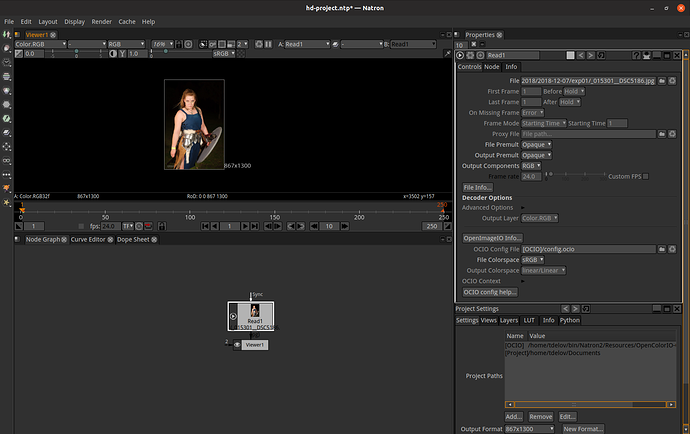Click the gain toggle icon beside 0.0
Screen dimensions: 690x434
[18, 54]
